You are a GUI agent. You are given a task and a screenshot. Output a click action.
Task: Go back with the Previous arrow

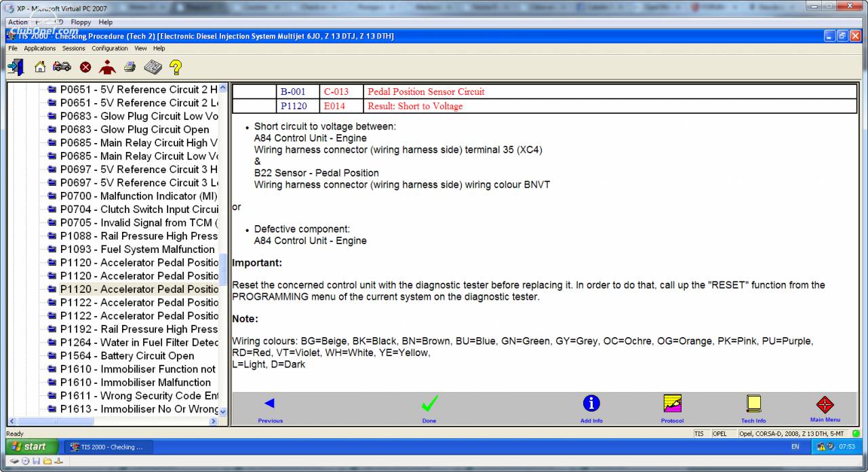[270, 409]
